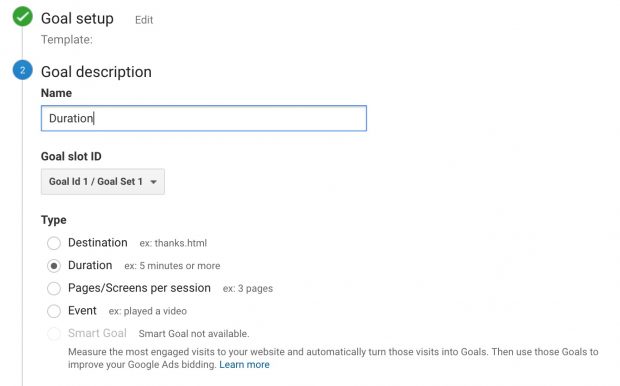620x386 pixels.
Task: Click the Duration type label text
Action: click(90, 265)
